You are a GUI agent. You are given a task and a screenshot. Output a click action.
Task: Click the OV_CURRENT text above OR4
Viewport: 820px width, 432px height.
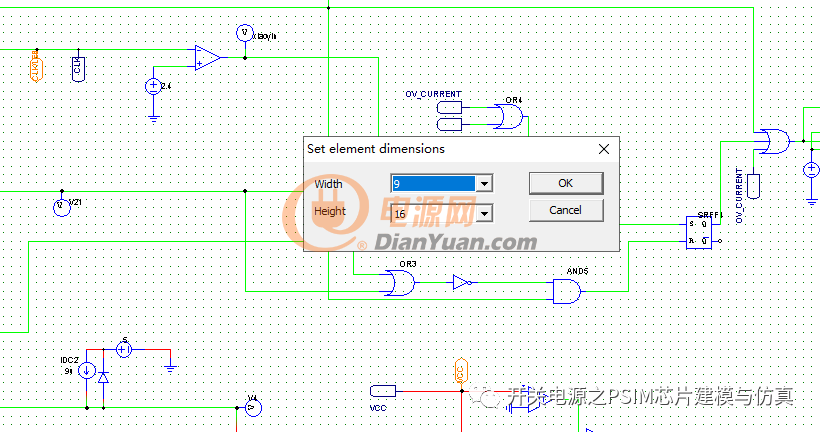pyautogui.click(x=434, y=94)
